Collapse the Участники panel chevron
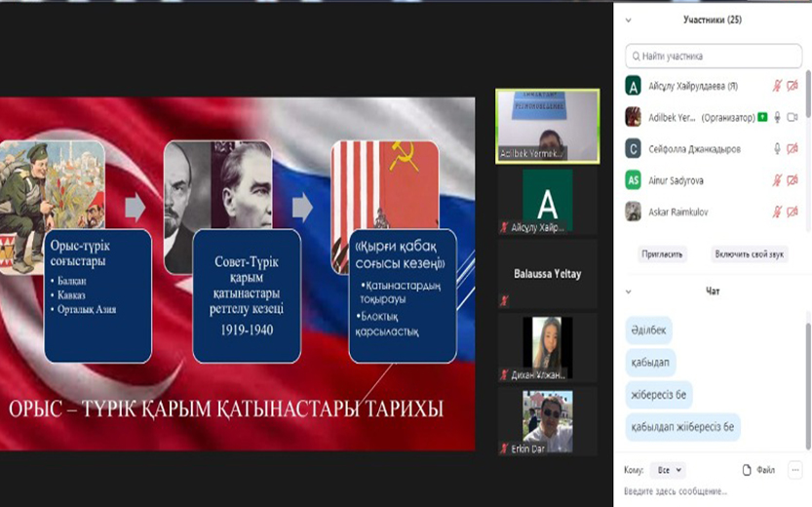The height and width of the screenshot is (507, 812). point(628,20)
